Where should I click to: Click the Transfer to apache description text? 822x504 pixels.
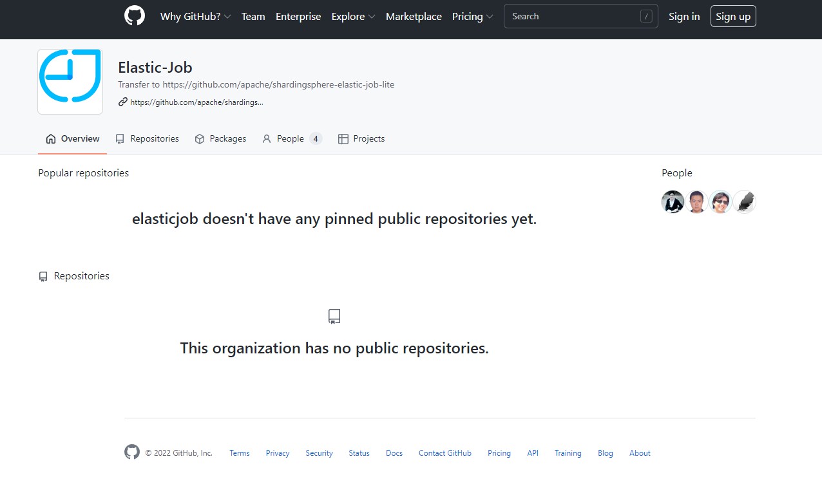[256, 84]
